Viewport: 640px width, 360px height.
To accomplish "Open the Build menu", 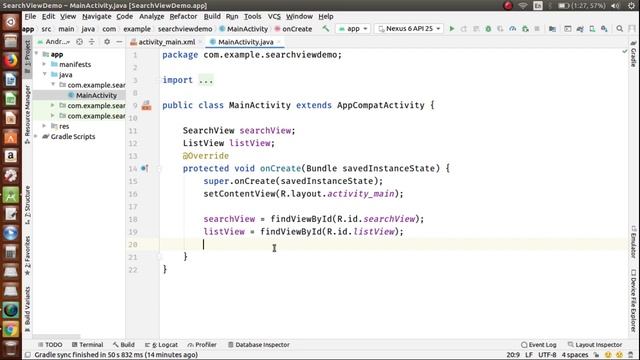I will [212, 16].
